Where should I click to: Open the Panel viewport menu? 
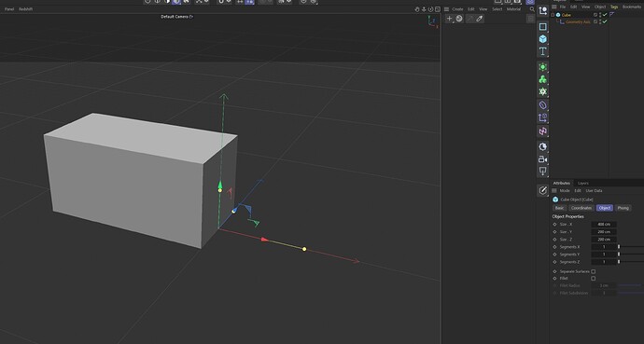point(9,9)
